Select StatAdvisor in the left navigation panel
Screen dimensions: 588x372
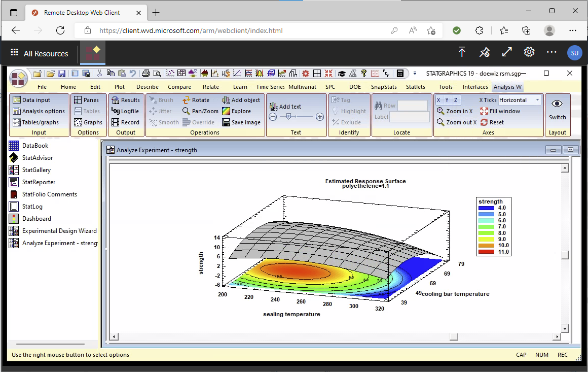pyautogui.click(x=37, y=158)
